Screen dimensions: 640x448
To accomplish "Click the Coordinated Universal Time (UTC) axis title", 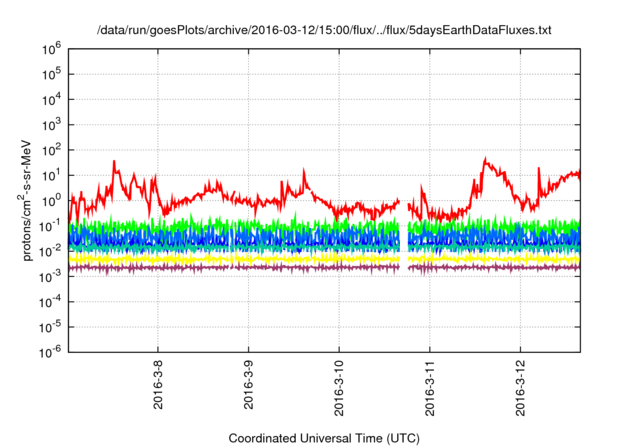I will click(324, 438).
